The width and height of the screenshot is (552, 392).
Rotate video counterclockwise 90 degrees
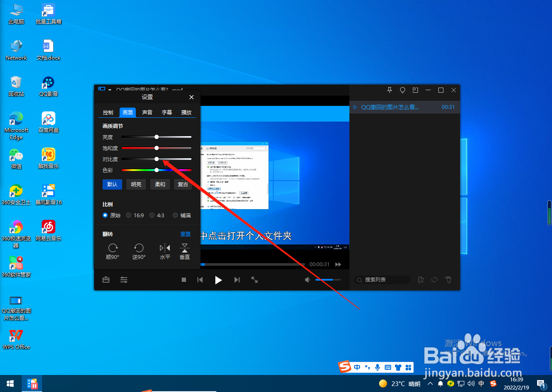point(139,252)
